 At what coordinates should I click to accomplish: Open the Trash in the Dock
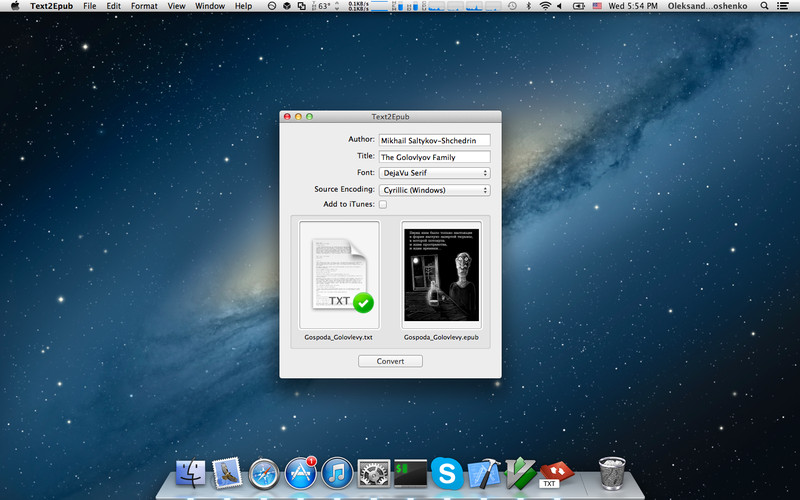(612, 473)
